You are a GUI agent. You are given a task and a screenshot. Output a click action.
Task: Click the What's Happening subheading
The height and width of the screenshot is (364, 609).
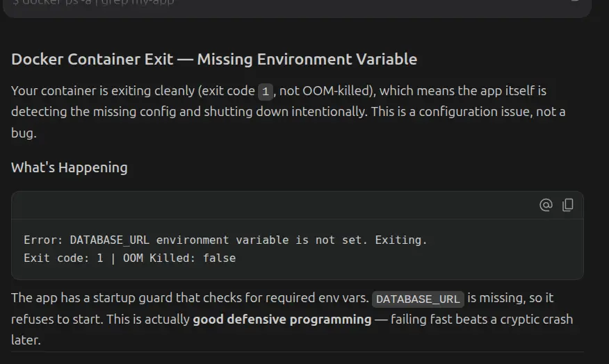click(x=69, y=167)
